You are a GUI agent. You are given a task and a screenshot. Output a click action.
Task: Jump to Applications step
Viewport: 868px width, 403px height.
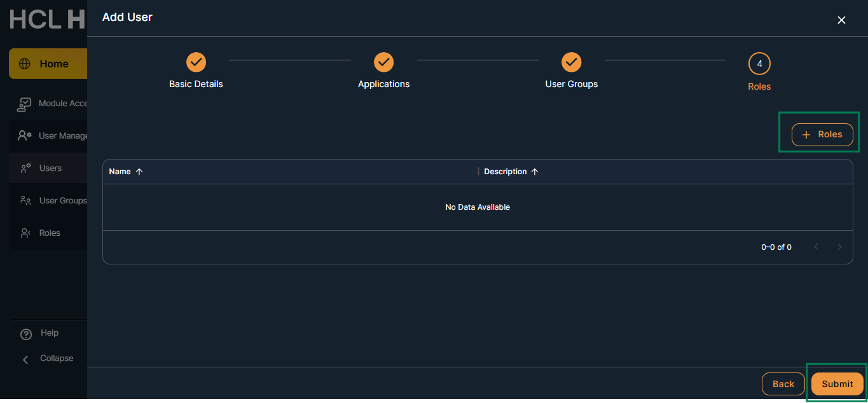point(383,62)
